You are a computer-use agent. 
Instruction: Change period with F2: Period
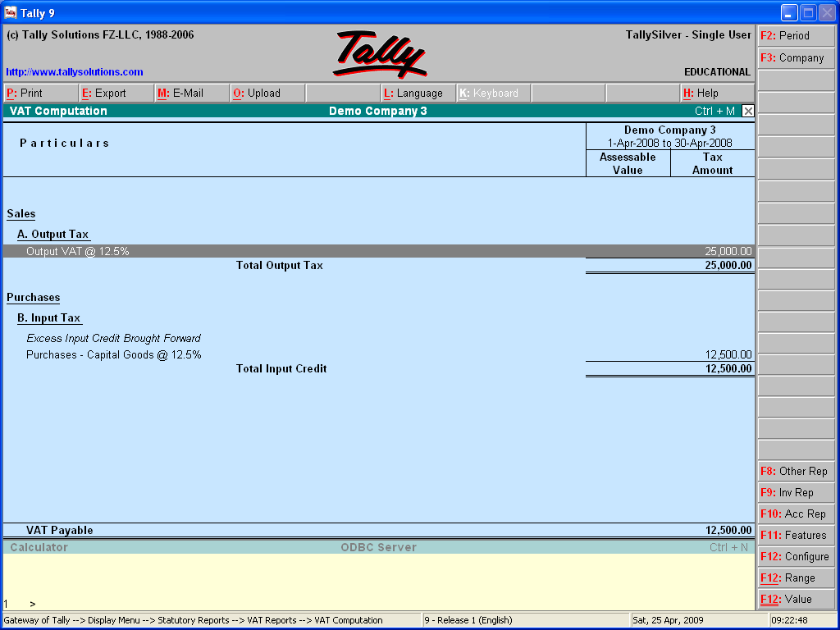796,36
